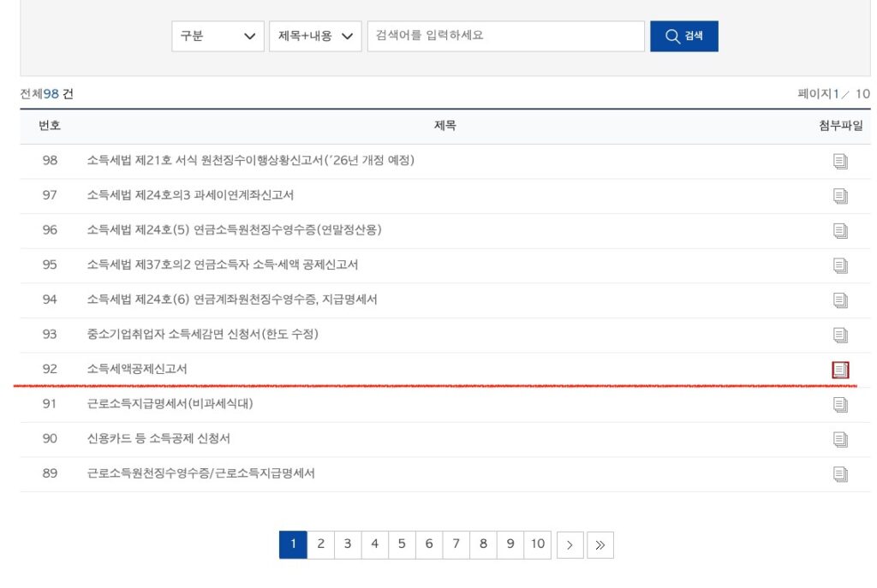
Task: Go to page 9
Action: point(510,544)
